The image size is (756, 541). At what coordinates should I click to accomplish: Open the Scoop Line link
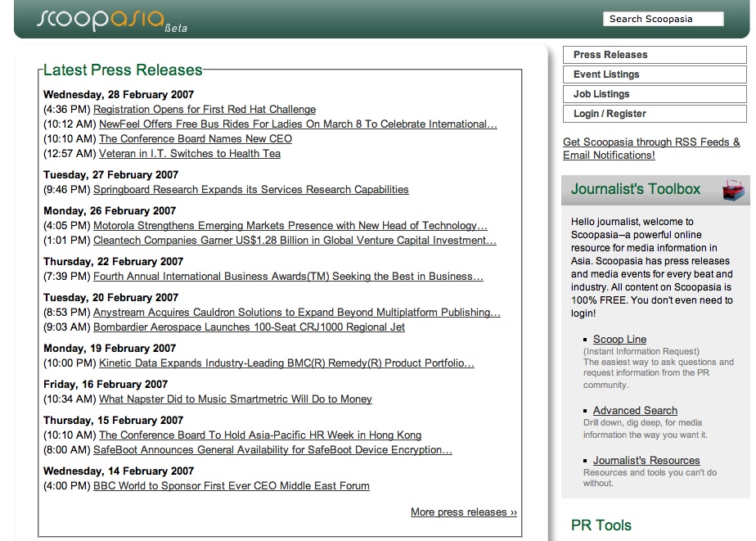[x=619, y=340]
